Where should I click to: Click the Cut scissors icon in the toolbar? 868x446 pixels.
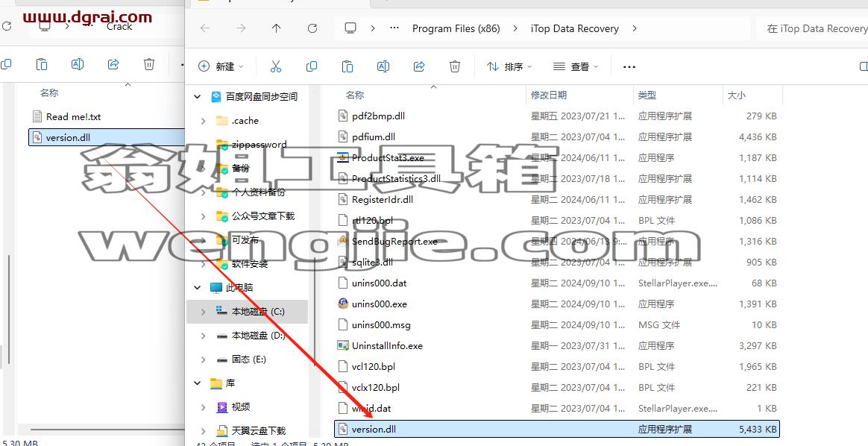pos(276,66)
